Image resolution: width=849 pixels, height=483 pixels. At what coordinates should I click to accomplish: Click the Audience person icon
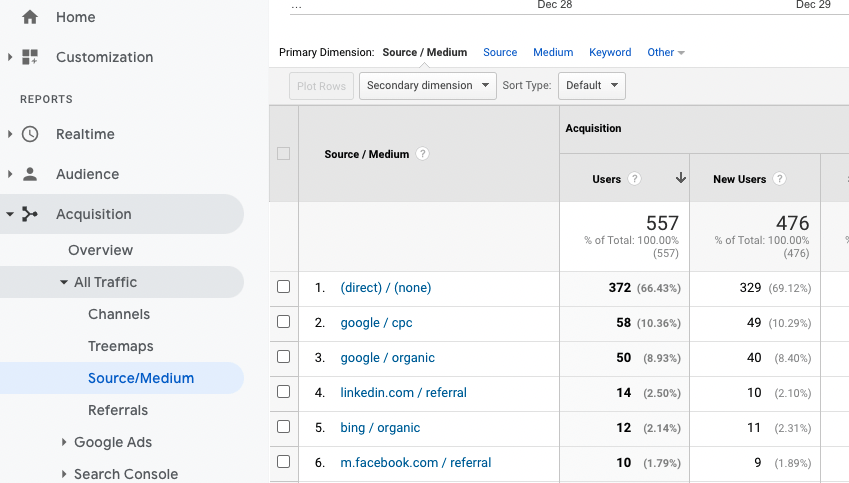[29, 174]
